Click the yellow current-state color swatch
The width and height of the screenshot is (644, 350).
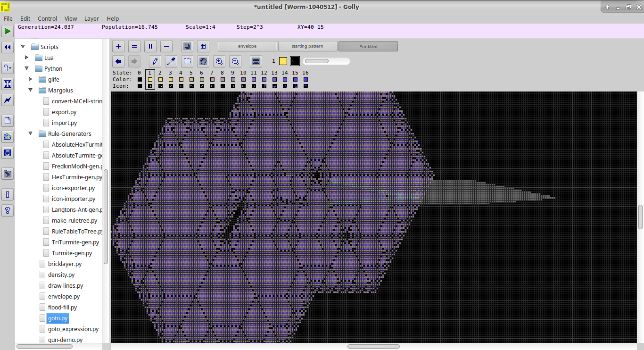click(283, 61)
